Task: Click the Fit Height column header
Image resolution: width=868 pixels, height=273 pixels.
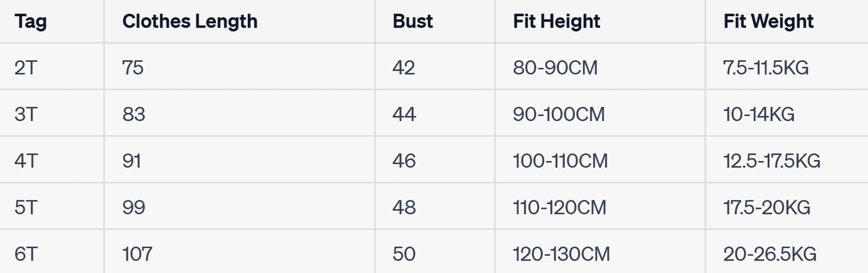Action: pyautogui.click(x=557, y=21)
